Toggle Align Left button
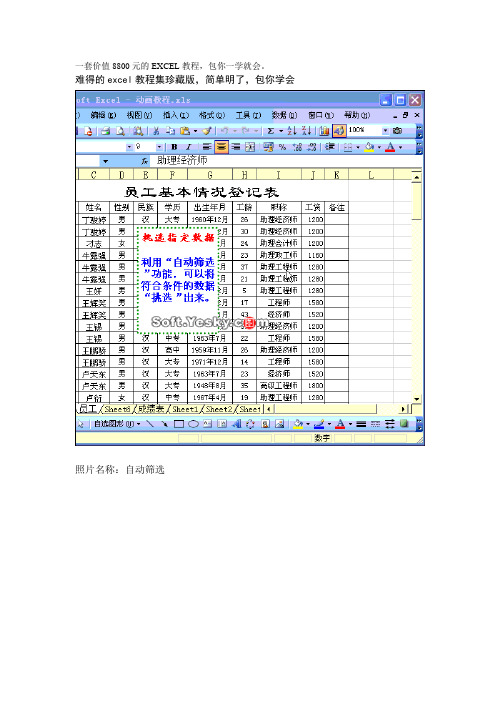The image size is (496, 702). (x=206, y=147)
